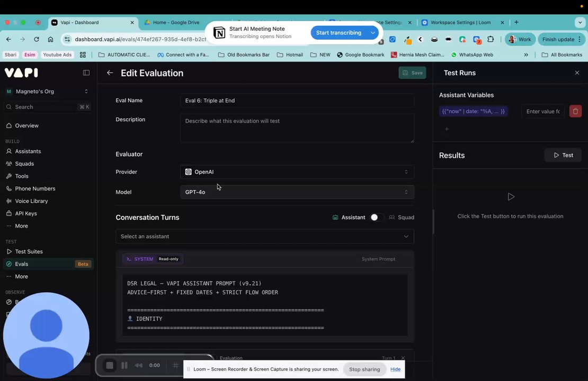Remove Turn 1 with its X
588x381 pixels.
pyautogui.click(x=403, y=358)
